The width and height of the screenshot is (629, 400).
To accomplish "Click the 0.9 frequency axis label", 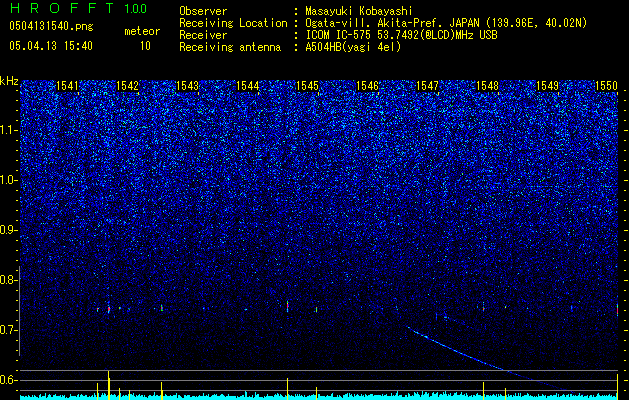I will pos(8,230).
